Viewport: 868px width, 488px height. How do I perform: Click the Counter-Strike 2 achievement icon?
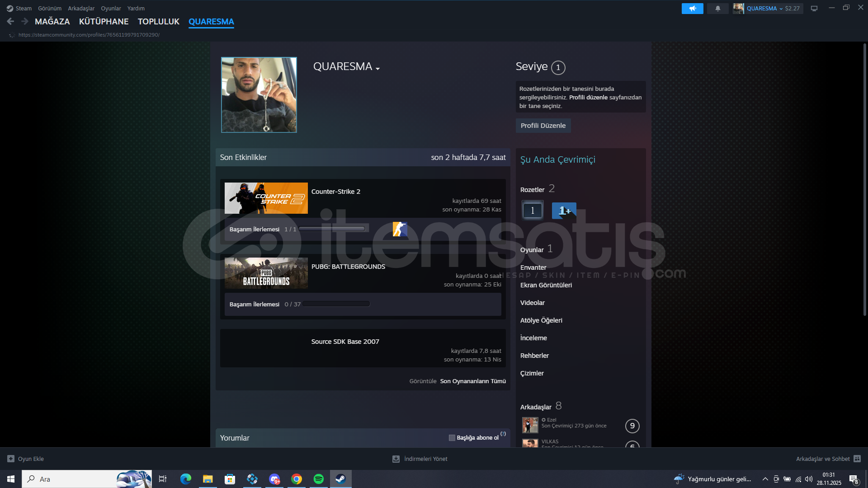(x=400, y=229)
